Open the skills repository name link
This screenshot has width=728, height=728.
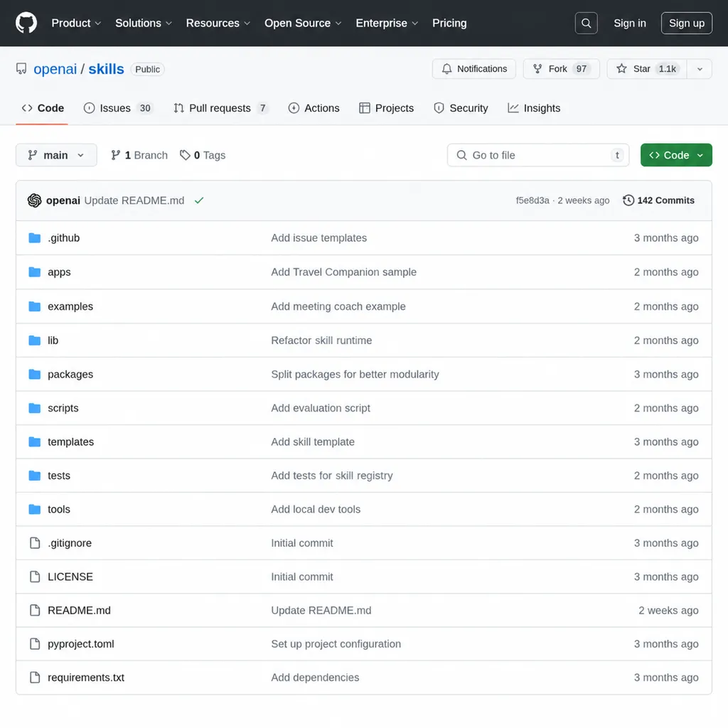pyautogui.click(x=106, y=69)
